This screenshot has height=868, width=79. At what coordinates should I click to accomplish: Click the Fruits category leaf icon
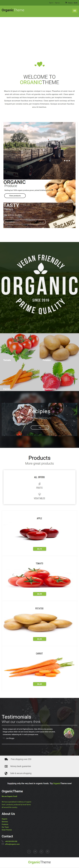(39, 484)
